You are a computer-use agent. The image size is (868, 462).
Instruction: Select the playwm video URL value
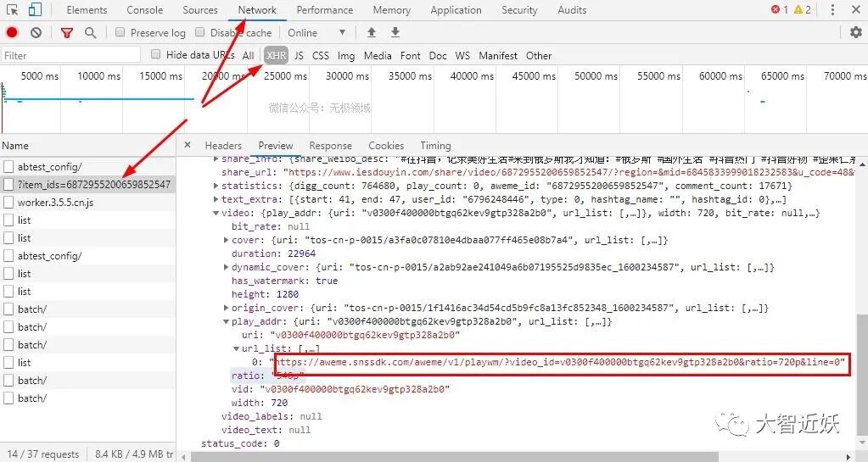click(560, 362)
